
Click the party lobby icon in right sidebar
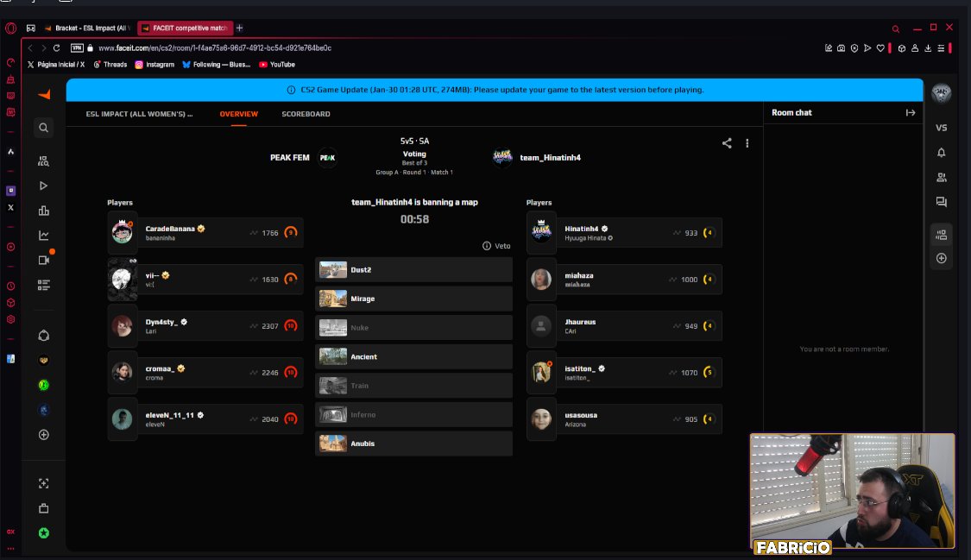coord(942,235)
